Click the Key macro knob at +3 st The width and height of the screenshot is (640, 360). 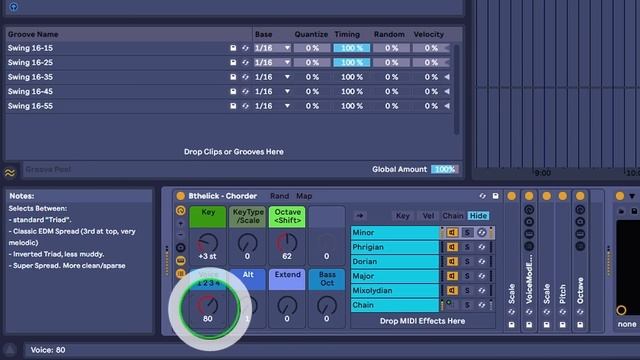point(208,243)
